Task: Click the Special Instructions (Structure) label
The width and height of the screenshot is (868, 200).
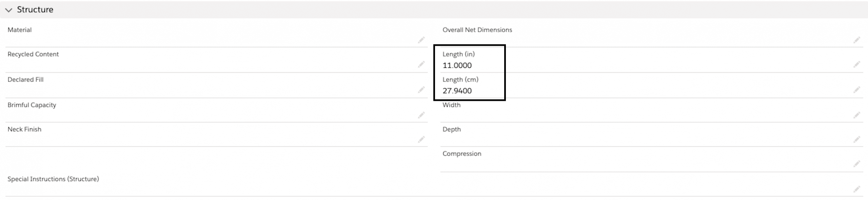Action: 53,179
